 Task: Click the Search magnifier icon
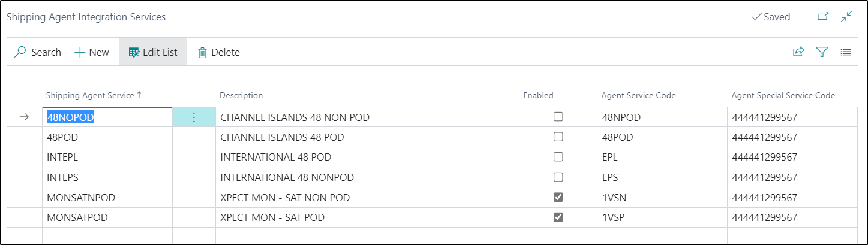[21, 52]
